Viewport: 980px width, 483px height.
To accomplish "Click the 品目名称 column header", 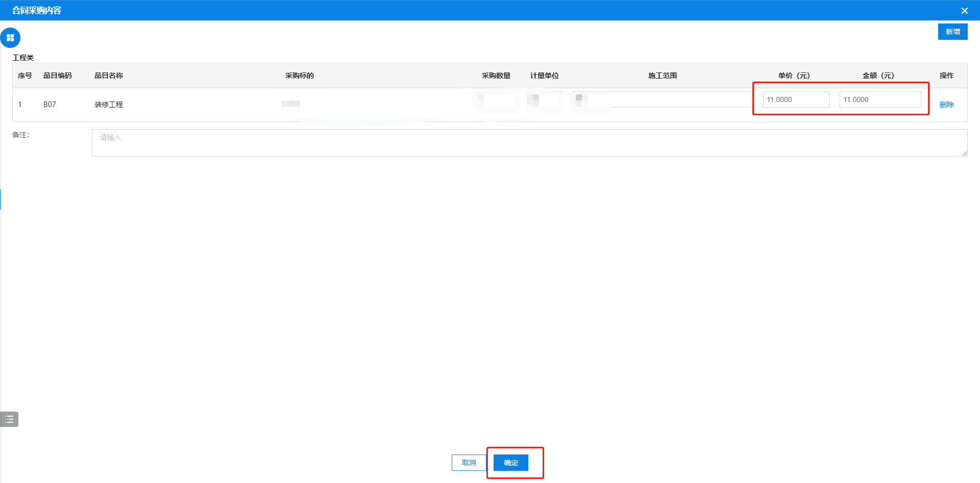I will coord(109,75).
